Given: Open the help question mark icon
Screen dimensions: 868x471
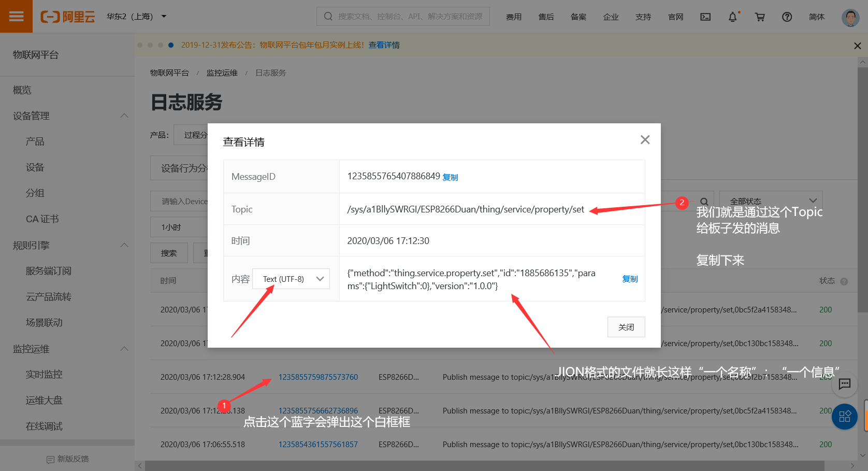Looking at the screenshot, I should (787, 17).
